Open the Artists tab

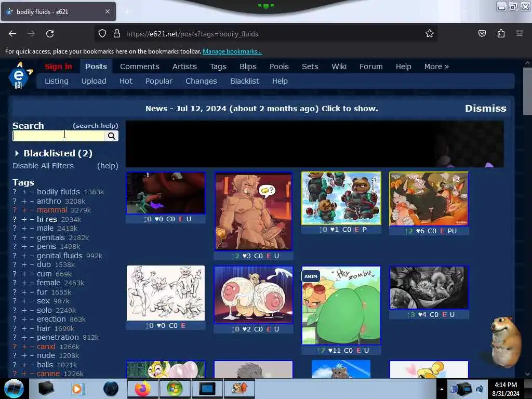click(x=184, y=66)
